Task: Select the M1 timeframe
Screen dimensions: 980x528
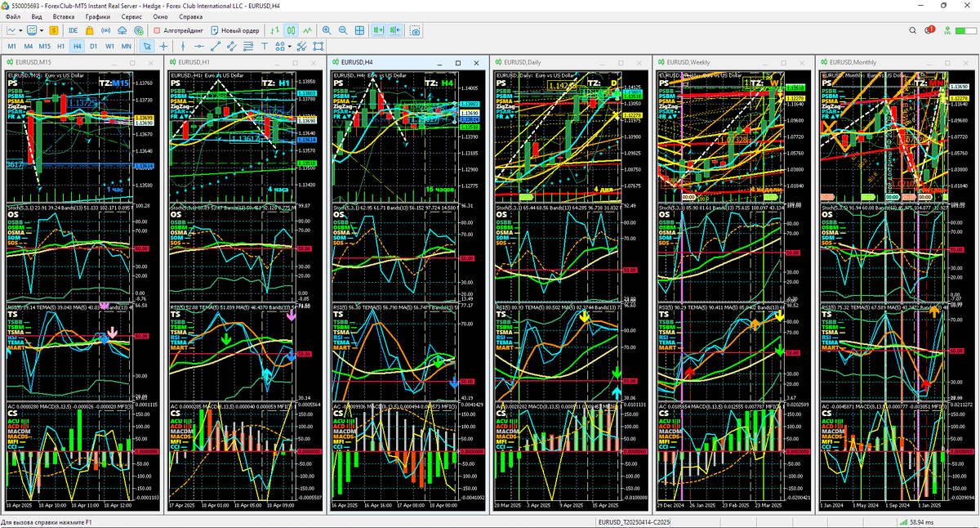Action: 11,47
